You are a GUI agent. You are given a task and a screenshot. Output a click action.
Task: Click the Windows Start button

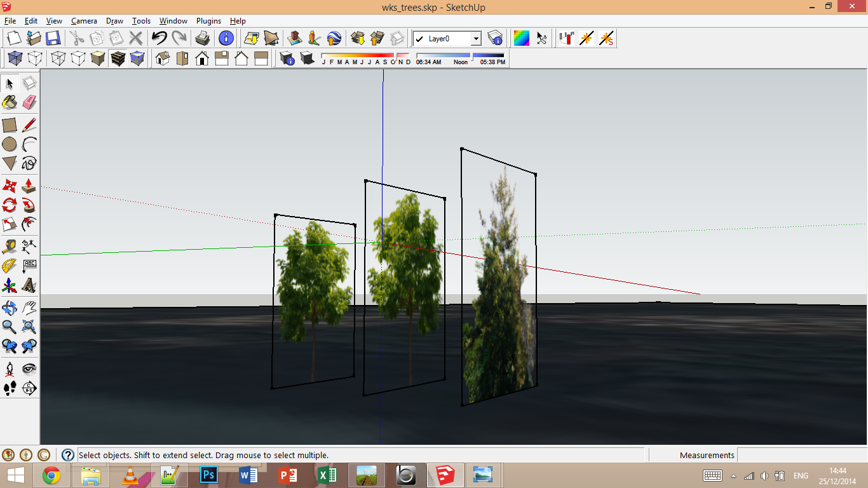pos(15,475)
